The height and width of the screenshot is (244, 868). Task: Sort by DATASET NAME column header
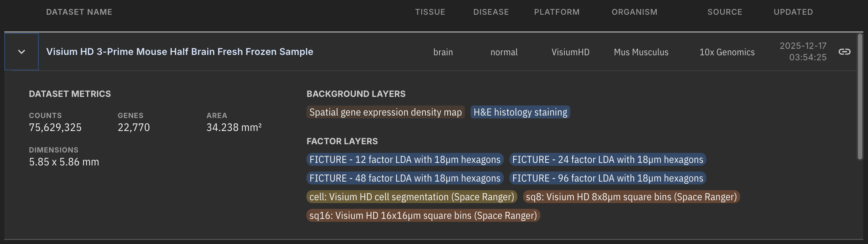(x=79, y=12)
